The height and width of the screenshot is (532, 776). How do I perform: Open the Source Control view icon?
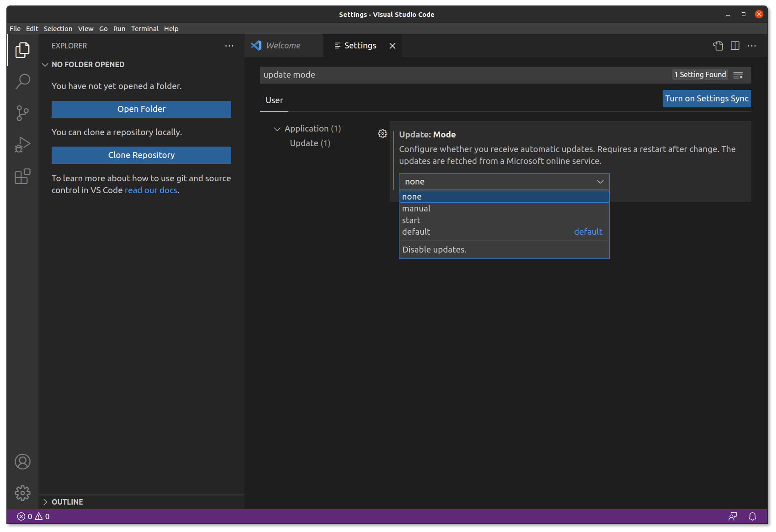coord(22,113)
